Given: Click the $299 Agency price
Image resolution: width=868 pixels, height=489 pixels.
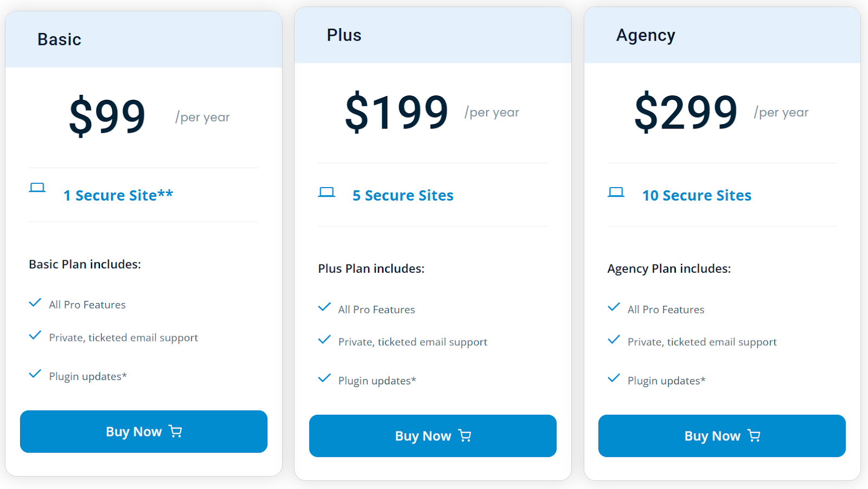Looking at the screenshot, I should [x=686, y=112].
